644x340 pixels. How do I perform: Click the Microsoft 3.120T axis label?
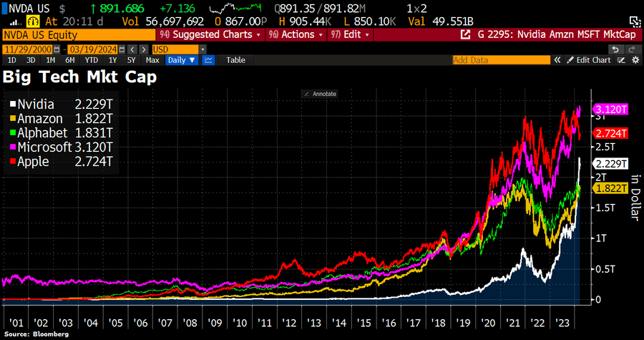610,110
